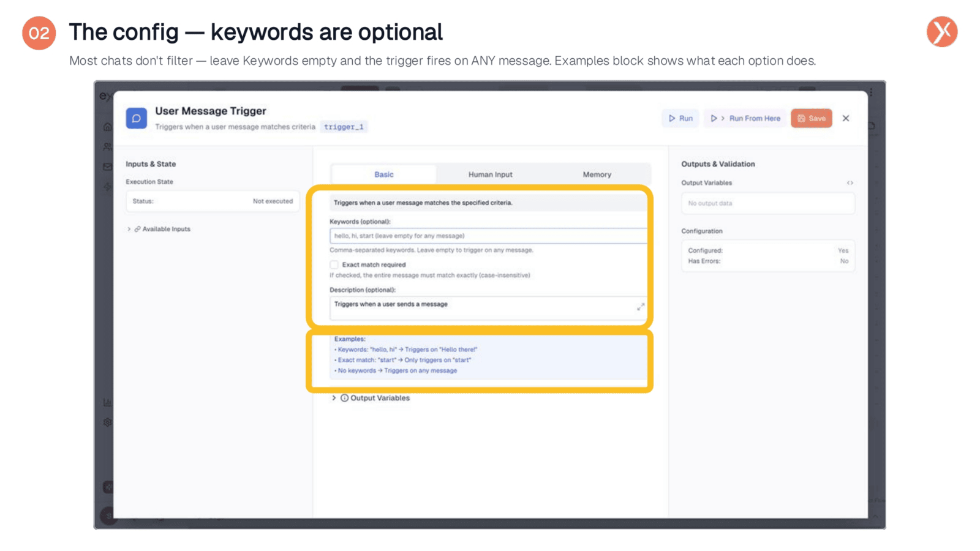Click the Configured 'Yes' value

point(843,250)
